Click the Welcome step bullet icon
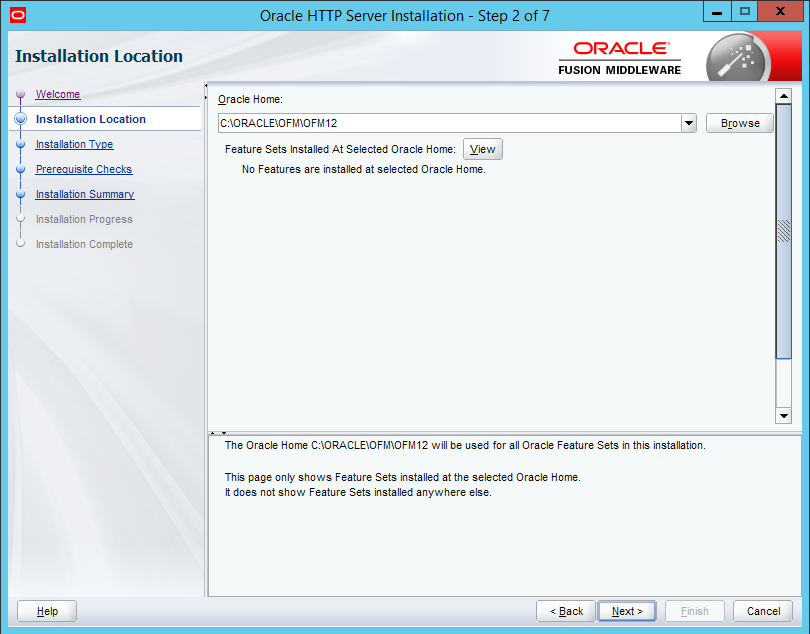 tap(20, 95)
